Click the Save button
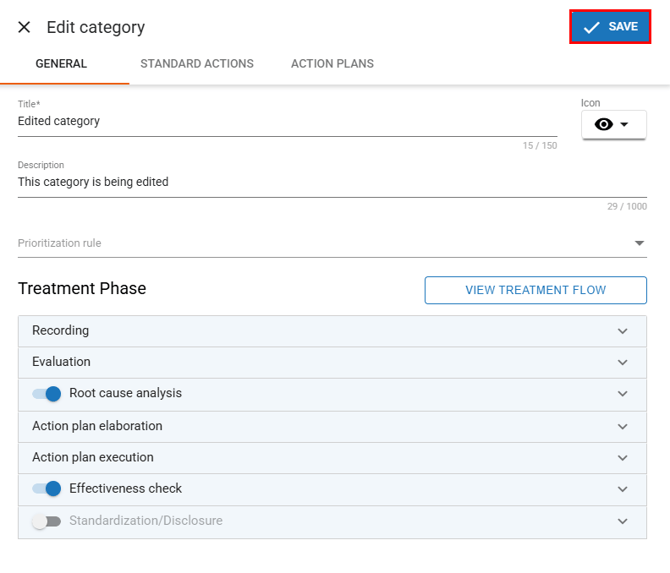The width and height of the screenshot is (670, 573). [610, 27]
